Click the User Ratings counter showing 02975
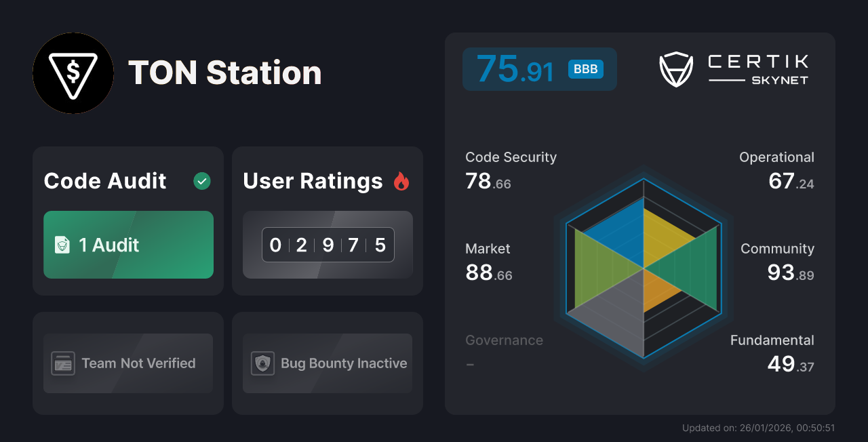Screen dimensions: 868x442 point(328,245)
